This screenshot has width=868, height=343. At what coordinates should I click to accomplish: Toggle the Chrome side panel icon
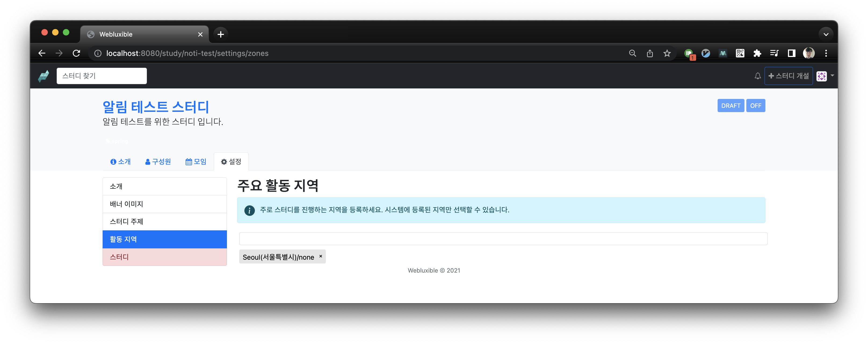coord(791,53)
